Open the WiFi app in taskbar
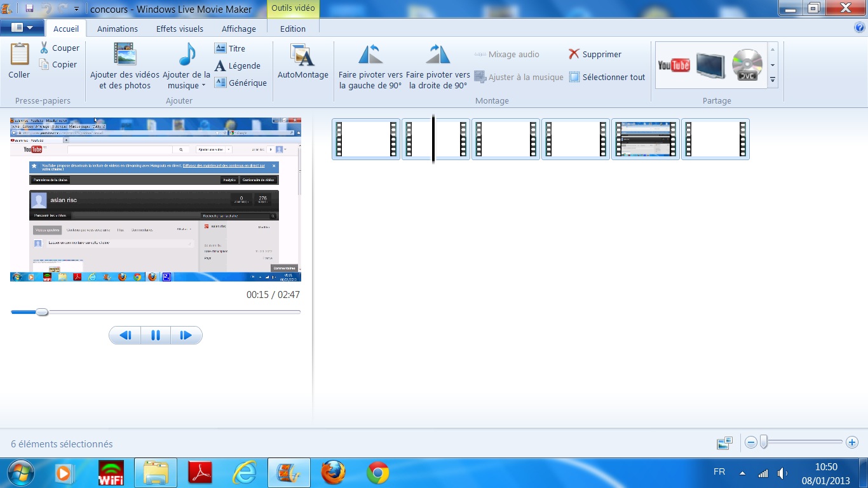This screenshot has width=868, height=488. point(111,473)
